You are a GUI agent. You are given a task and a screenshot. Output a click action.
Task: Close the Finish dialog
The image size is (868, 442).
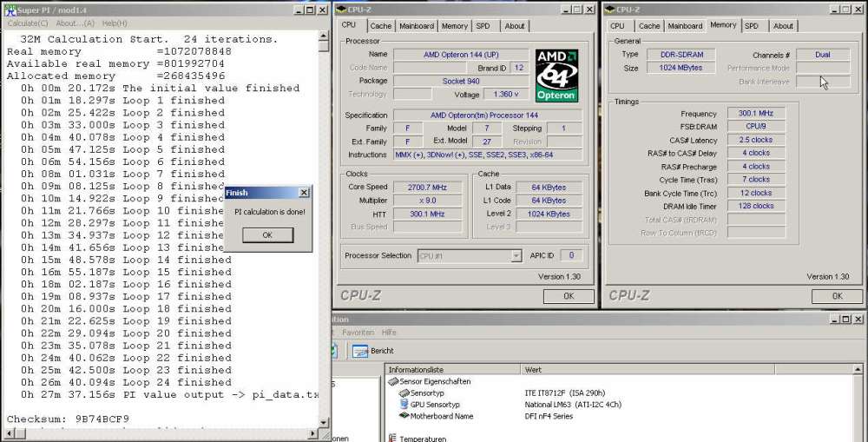tap(304, 193)
